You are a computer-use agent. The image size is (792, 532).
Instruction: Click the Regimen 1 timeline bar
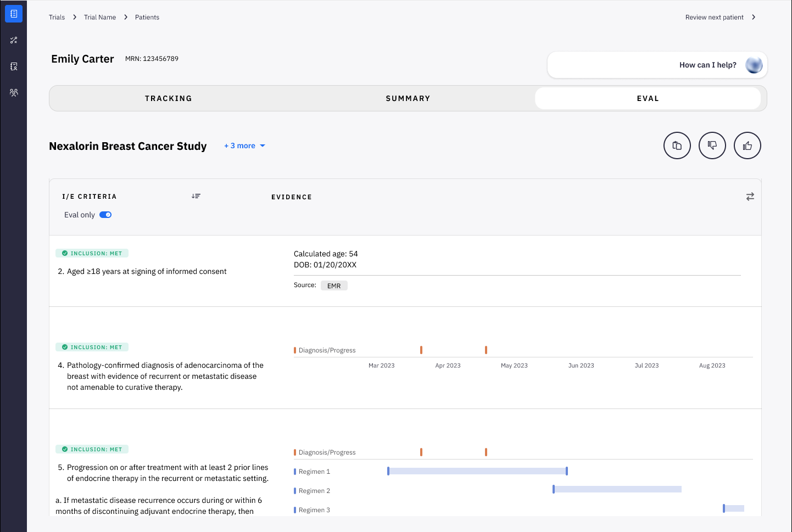coord(477,471)
